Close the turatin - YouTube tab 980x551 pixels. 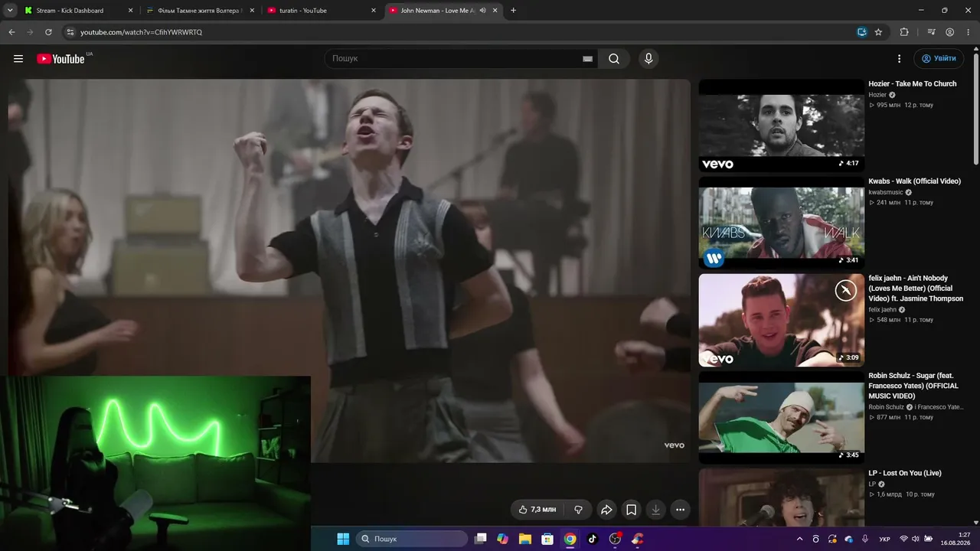[373, 11]
